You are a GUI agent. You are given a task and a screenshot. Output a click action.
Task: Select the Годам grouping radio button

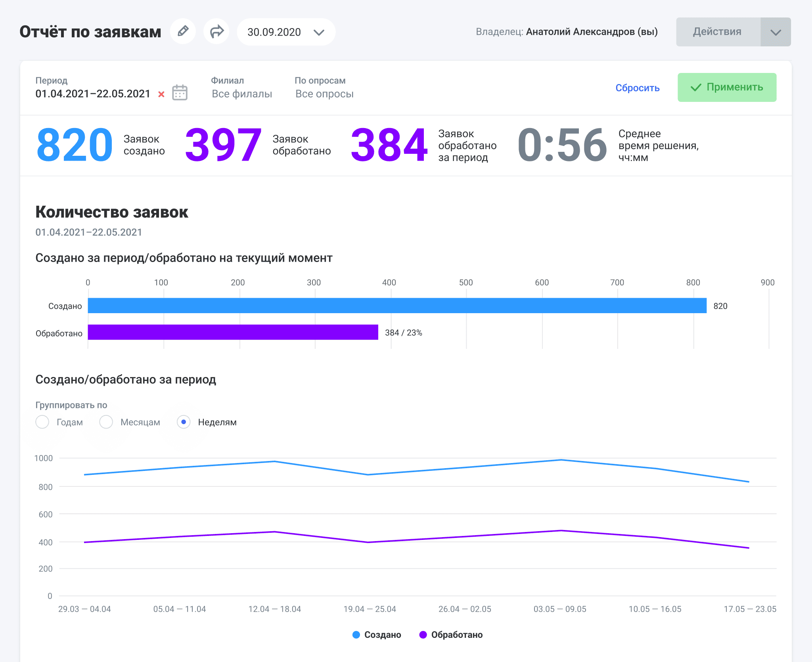[42, 422]
